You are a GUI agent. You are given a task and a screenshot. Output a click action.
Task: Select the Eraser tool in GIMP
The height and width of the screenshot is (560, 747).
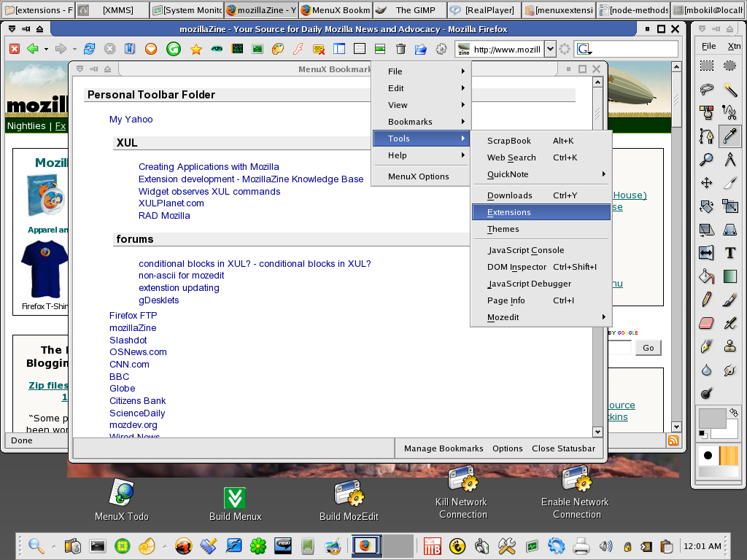tap(706, 323)
